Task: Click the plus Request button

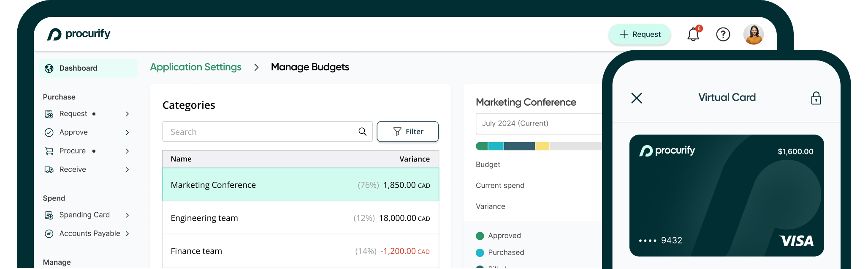Action: point(640,34)
